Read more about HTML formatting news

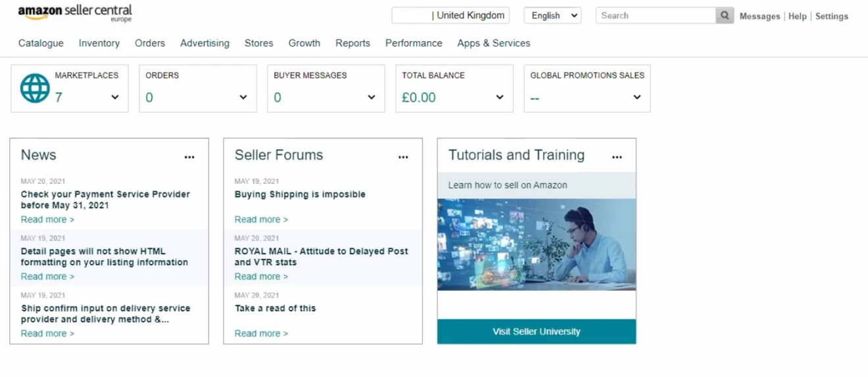pyautogui.click(x=47, y=277)
